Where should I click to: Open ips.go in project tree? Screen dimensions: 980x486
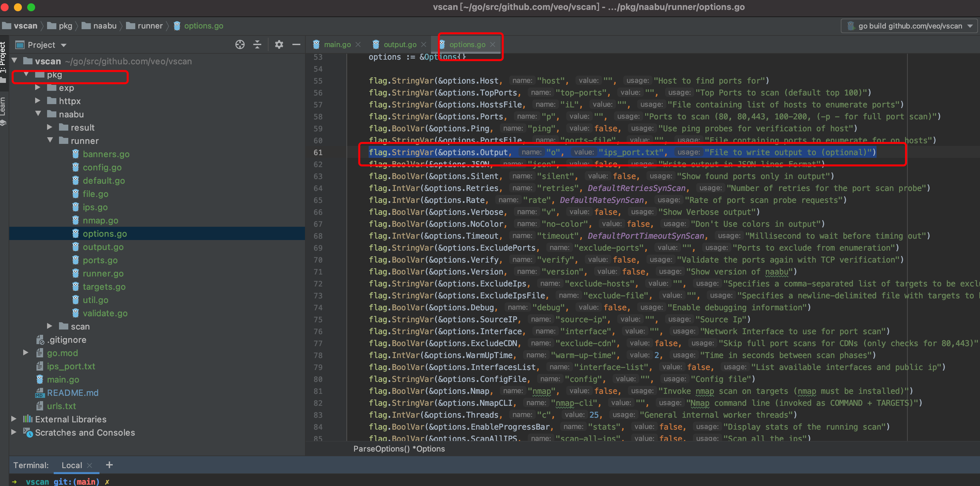[95, 207]
